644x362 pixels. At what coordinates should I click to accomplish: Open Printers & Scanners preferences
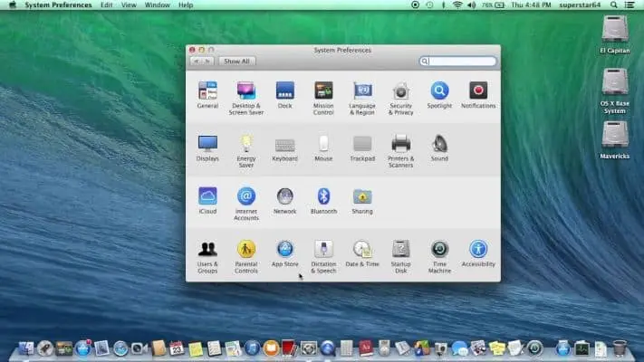tap(400, 151)
